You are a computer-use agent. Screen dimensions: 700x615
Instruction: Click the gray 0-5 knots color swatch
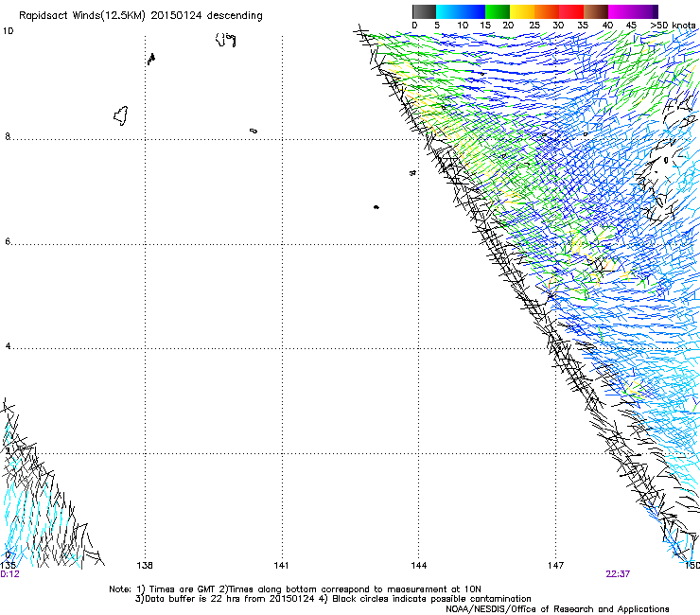pos(424,11)
